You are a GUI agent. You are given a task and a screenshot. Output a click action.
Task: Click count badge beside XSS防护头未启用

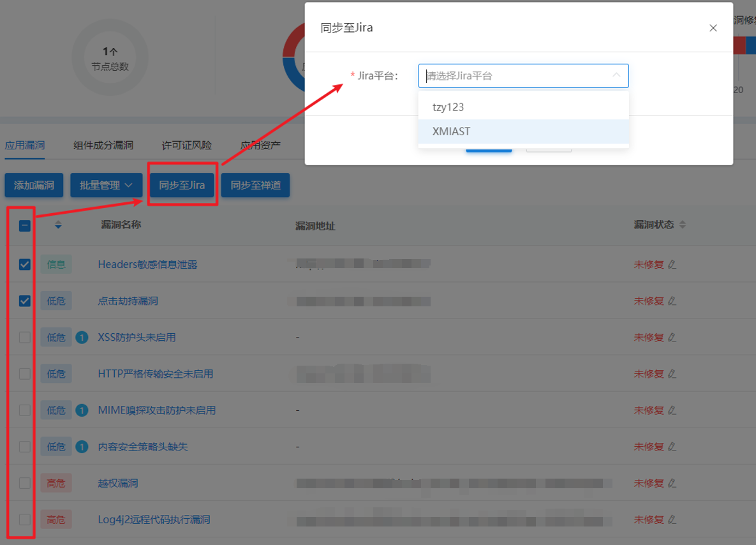click(x=82, y=337)
